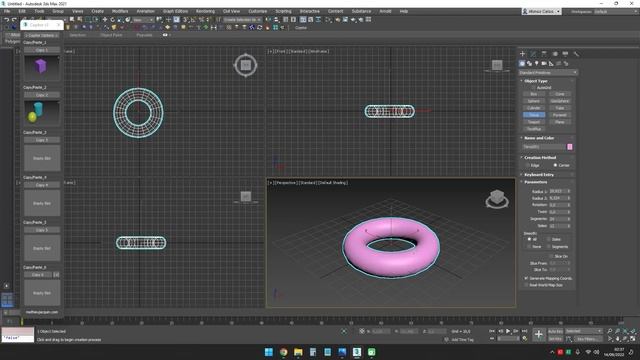640x360 pixels.
Task: Select the Shapes category icon
Action: click(529, 63)
